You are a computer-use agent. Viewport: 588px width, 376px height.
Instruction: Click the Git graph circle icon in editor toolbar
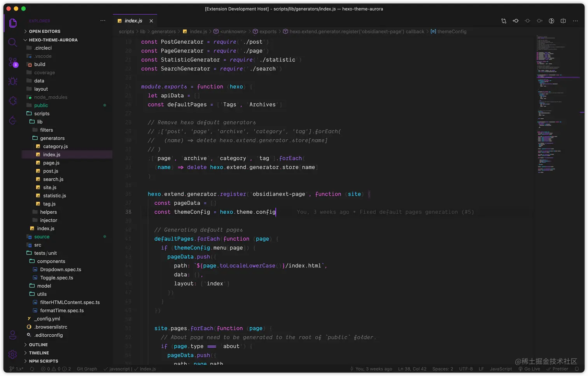(x=551, y=21)
